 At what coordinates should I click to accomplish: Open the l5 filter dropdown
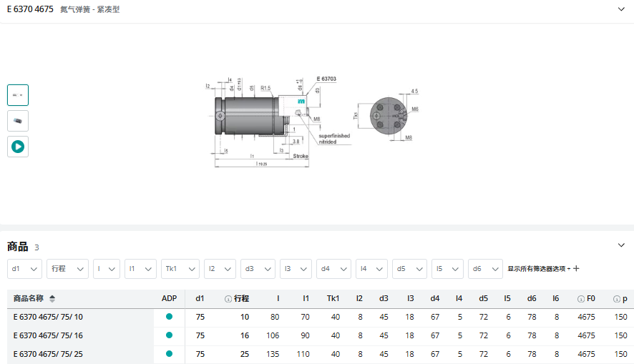(447, 269)
